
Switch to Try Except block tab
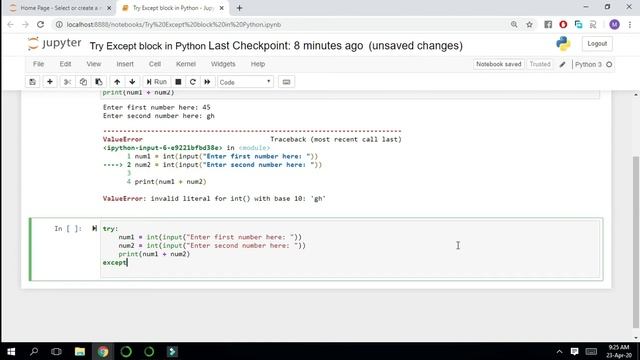click(173, 8)
